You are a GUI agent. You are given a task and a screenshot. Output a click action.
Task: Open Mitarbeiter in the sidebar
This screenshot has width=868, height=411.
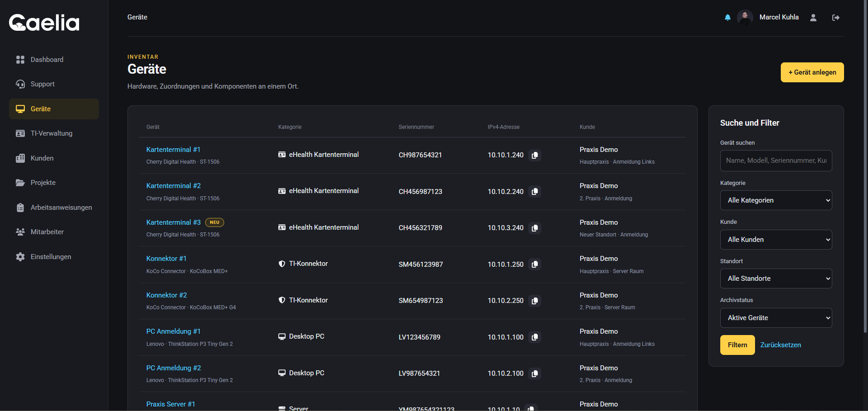54,232
